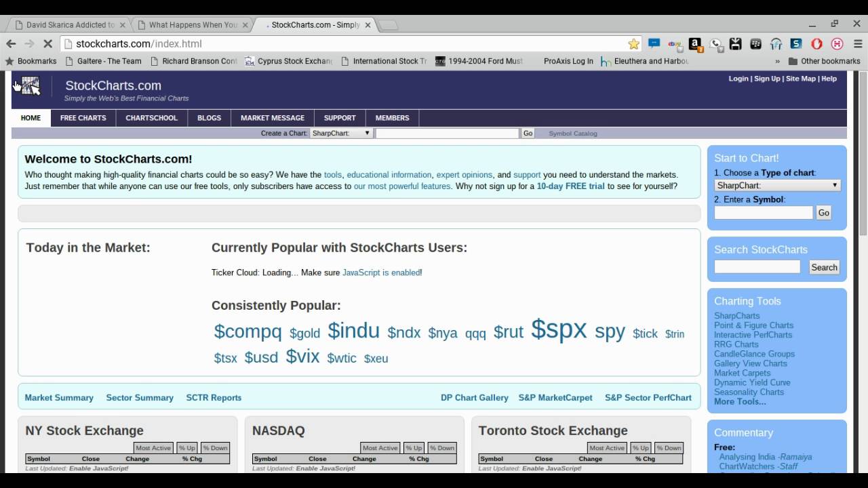Close the What Happens When You tab
868x488 pixels.
click(x=245, y=25)
